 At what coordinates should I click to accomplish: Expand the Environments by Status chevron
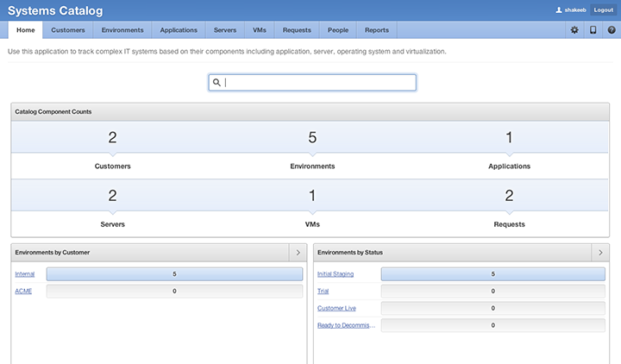pos(599,253)
